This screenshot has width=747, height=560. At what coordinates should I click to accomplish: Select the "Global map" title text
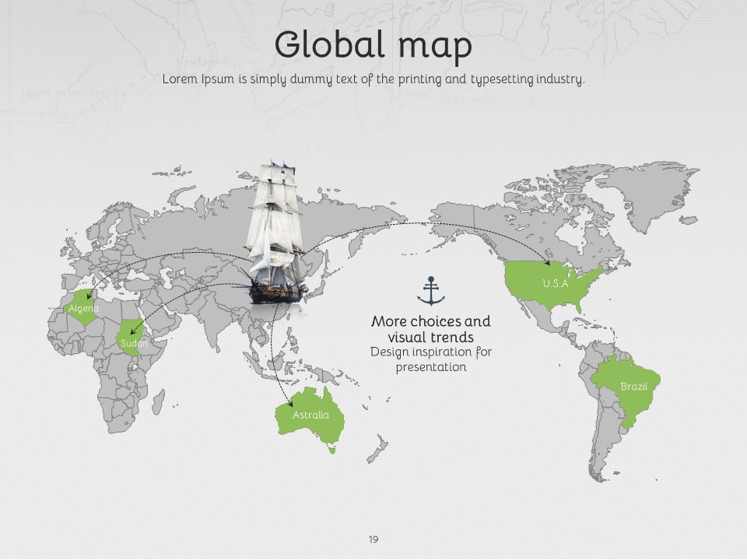coord(373,44)
